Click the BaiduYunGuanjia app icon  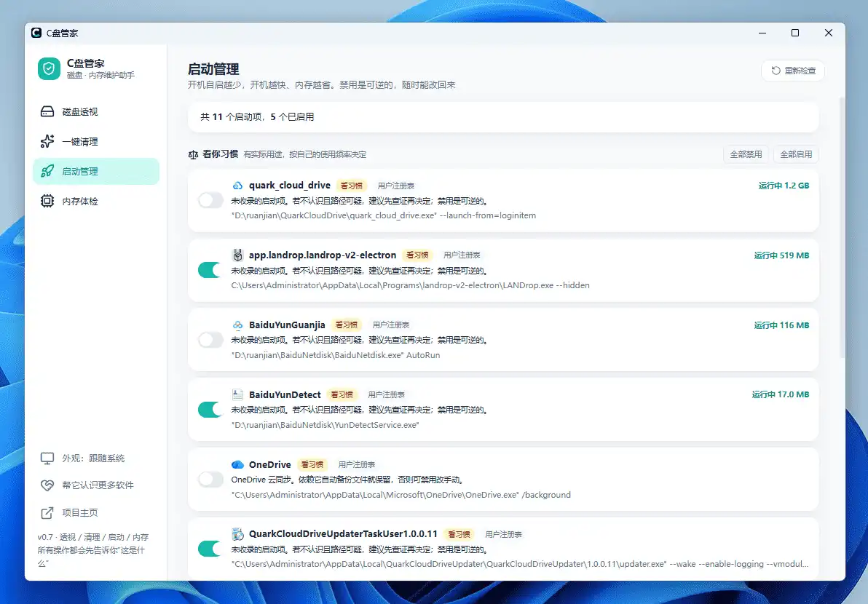[x=237, y=325]
